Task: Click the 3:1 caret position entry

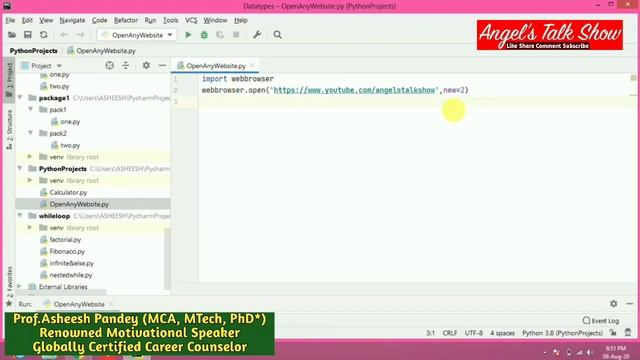Action: [431, 333]
